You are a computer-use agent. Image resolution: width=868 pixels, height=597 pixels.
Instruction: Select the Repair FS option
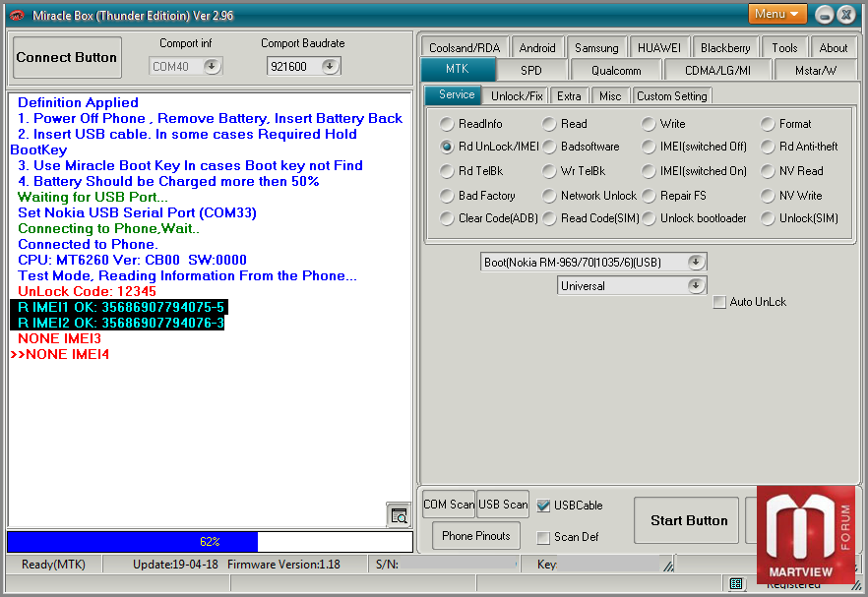[649, 196]
